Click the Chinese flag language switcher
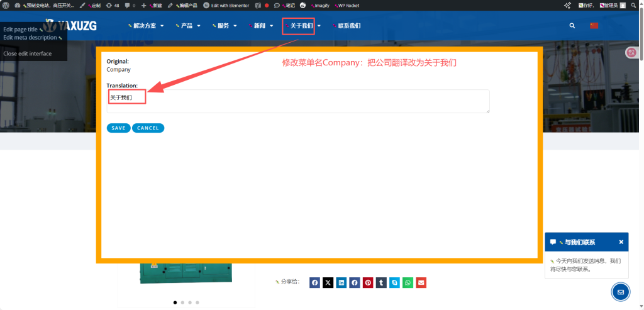This screenshot has width=644, height=310. coord(594,26)
